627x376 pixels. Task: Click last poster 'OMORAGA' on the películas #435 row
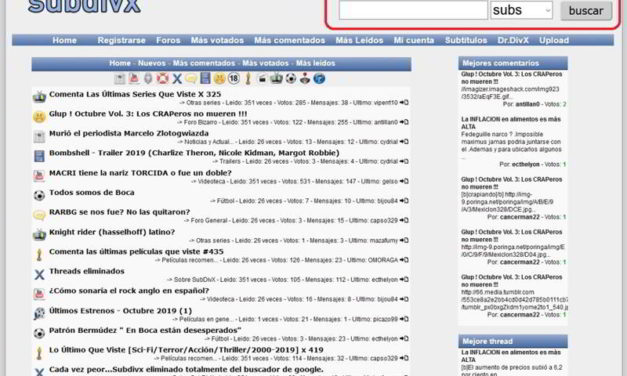(x=382, y=260)
